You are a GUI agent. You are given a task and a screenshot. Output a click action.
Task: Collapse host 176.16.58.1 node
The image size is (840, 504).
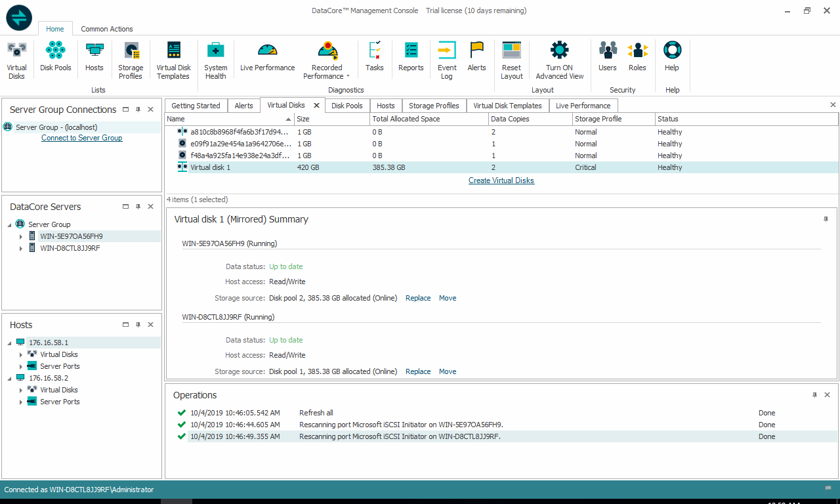pos(9,343)
